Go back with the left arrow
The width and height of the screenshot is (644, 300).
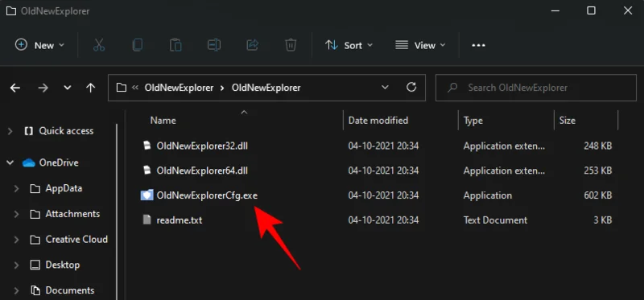coord(15,88)
